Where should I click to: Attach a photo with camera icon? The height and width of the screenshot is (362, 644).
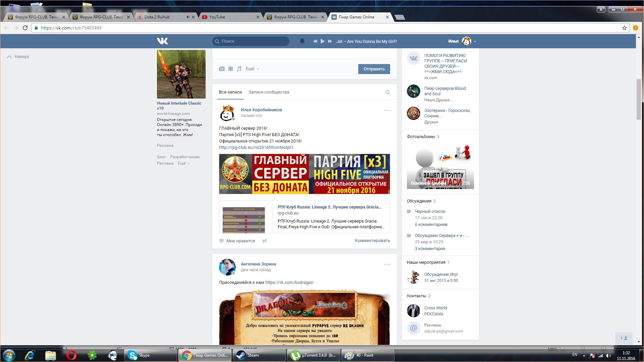tap(222, 69)
